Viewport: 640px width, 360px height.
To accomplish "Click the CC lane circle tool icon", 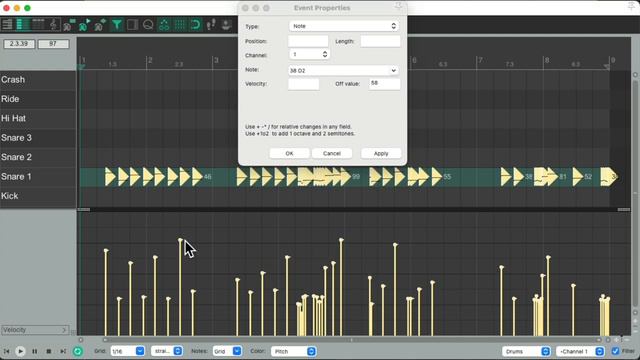I will [148, 25].
